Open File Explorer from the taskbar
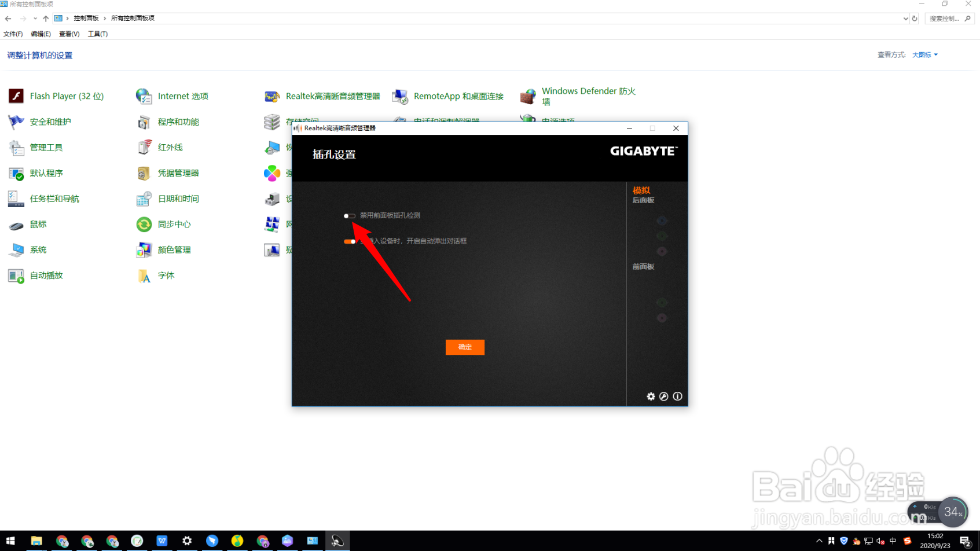 point(36,541)
